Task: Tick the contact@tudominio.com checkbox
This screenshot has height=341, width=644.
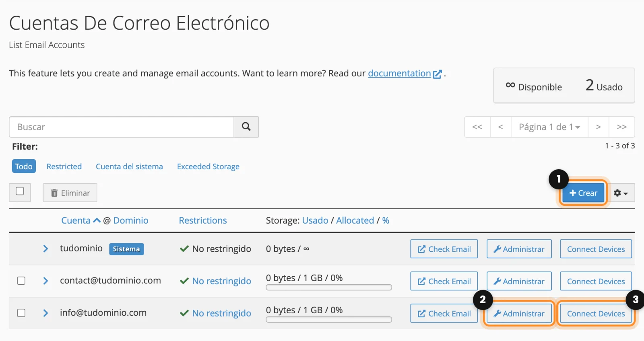Action: point(21,281)
